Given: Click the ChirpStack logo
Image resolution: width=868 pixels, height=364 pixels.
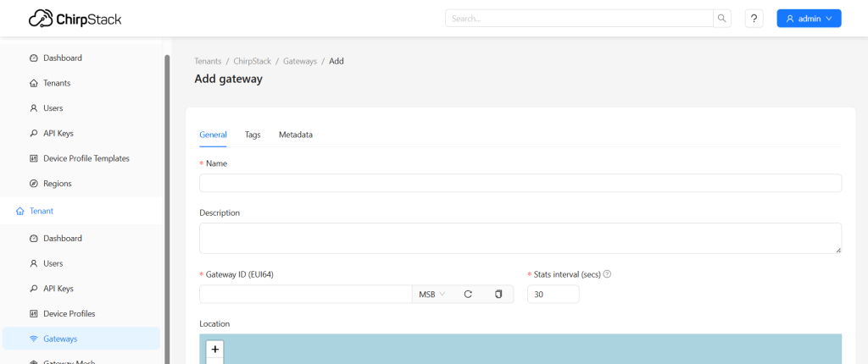Looking at the screenshot, I should point(75,18).
